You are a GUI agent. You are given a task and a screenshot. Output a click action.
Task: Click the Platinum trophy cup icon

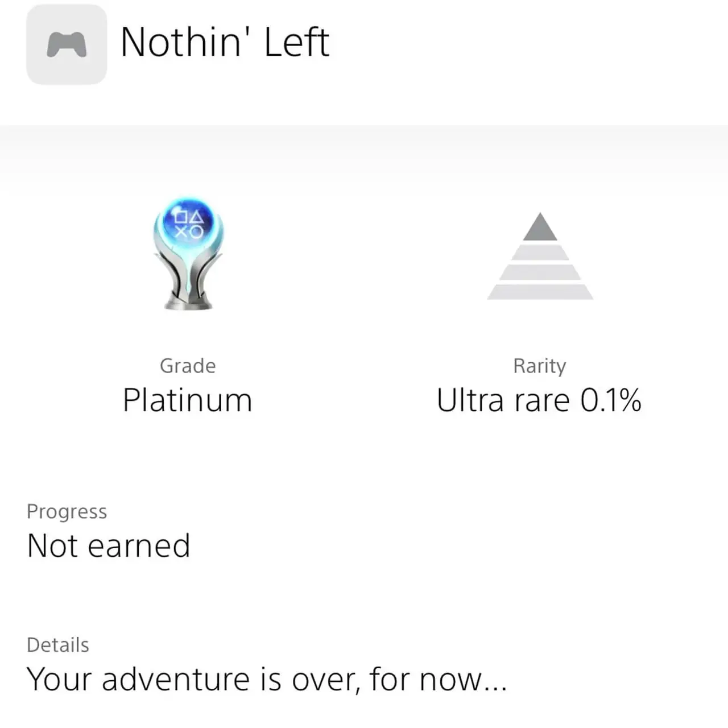[188, 254]
